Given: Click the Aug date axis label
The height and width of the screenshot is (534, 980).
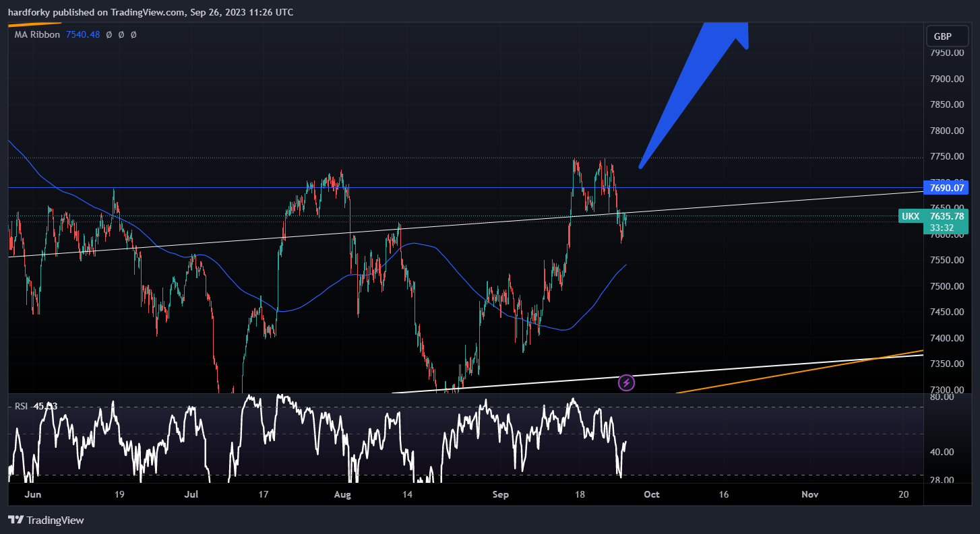Looking at the screenshot, I should pos(343,494).
